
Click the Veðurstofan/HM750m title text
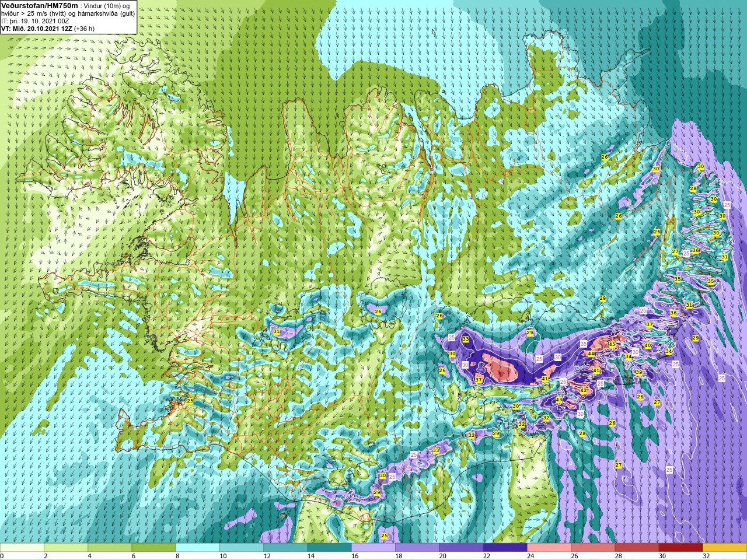40,5
